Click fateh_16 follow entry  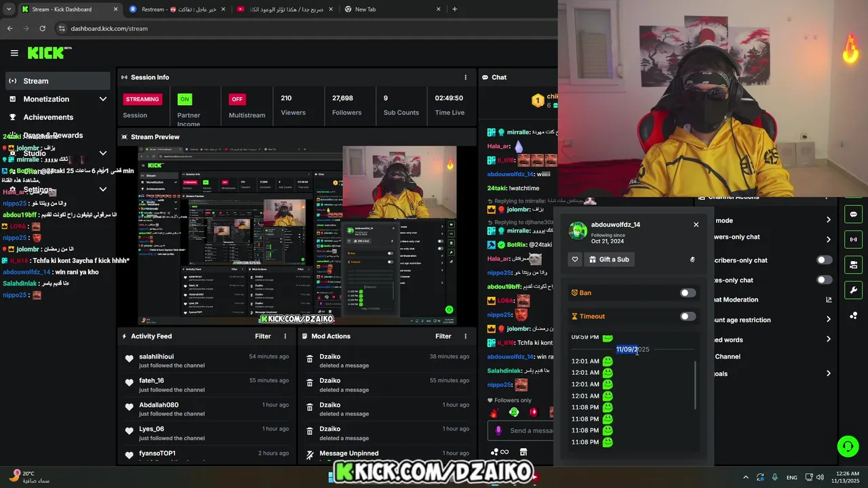coord(208,385)
